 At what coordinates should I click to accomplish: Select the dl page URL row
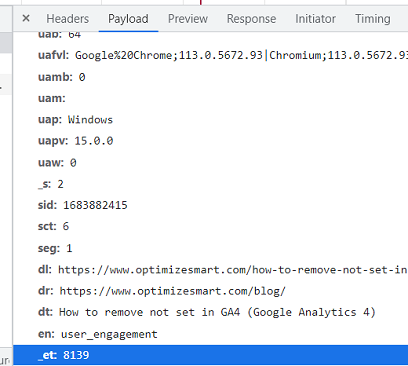coord(211,269)
